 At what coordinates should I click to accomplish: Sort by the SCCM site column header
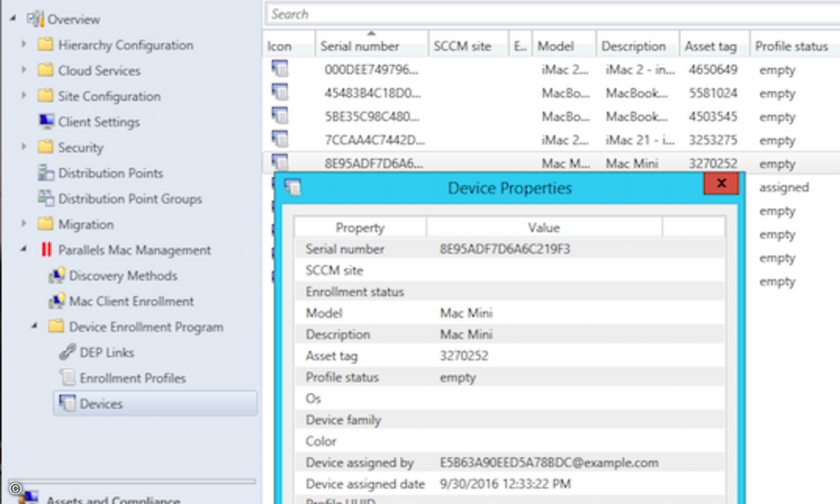(468, 46)
